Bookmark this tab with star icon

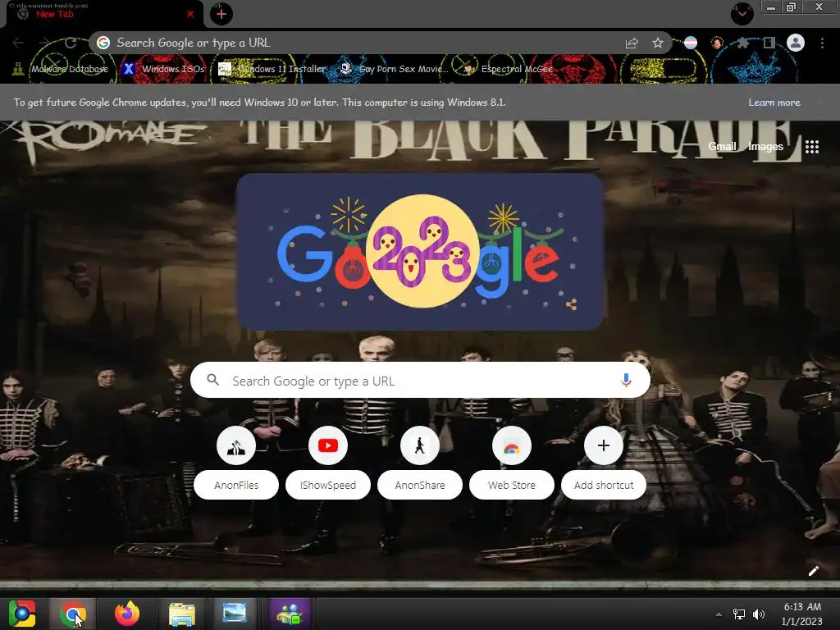pos(658,43)
